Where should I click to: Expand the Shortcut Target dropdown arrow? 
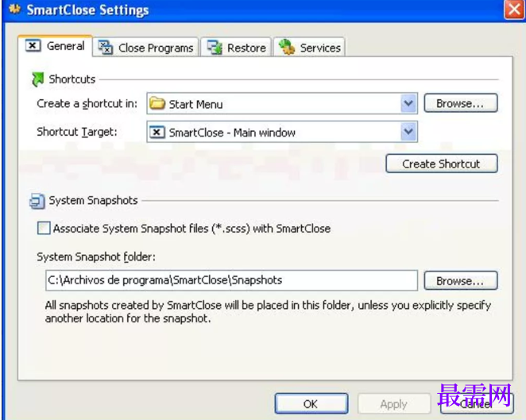coord(408,132)
